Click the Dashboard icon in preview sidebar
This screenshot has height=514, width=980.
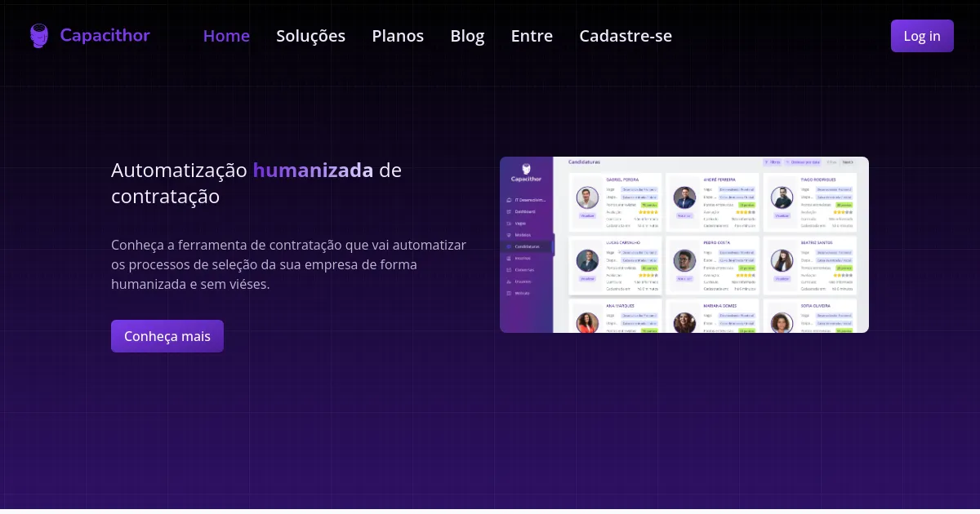click(510, 211)
